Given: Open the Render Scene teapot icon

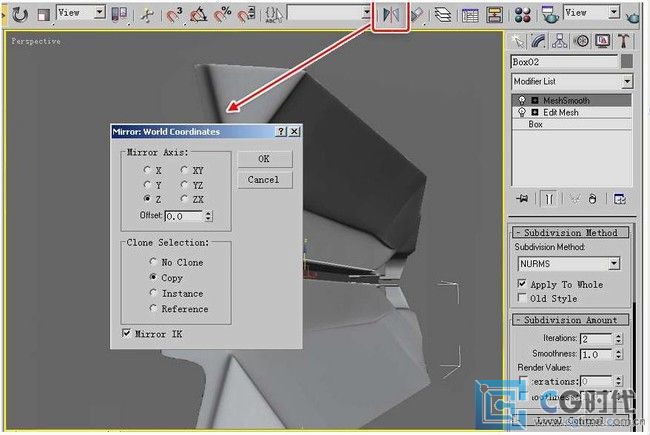Looking at the screenshot, I should click(x=550, y=15).
